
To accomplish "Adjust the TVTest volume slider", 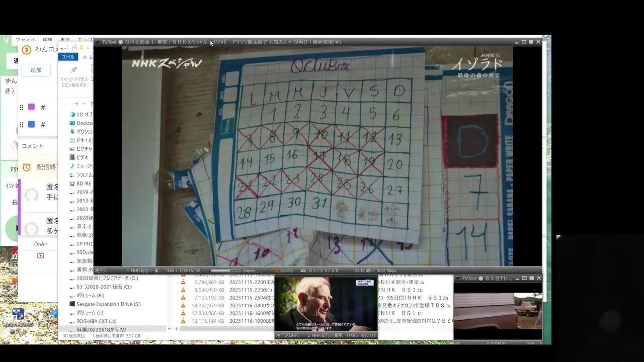I will tap(225, 270).
